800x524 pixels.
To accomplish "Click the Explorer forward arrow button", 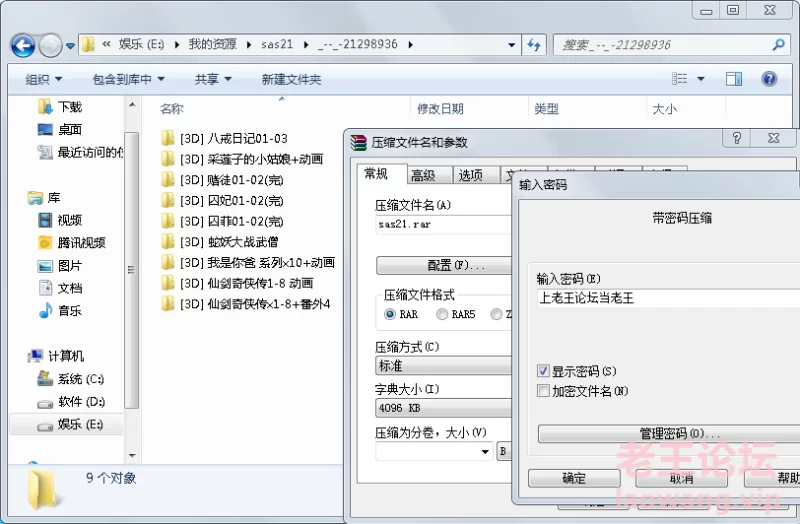I will [50, 46].
